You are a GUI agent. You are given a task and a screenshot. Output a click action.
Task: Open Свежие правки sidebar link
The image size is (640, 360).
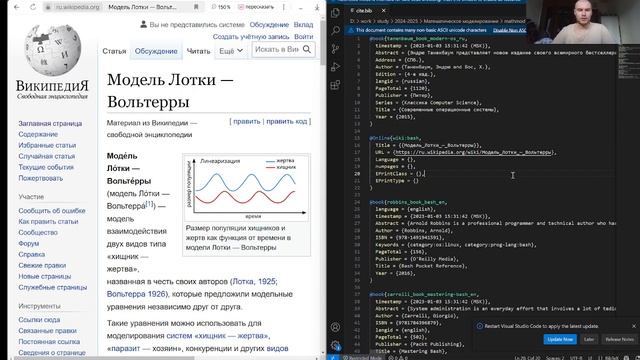click(42, 265)
